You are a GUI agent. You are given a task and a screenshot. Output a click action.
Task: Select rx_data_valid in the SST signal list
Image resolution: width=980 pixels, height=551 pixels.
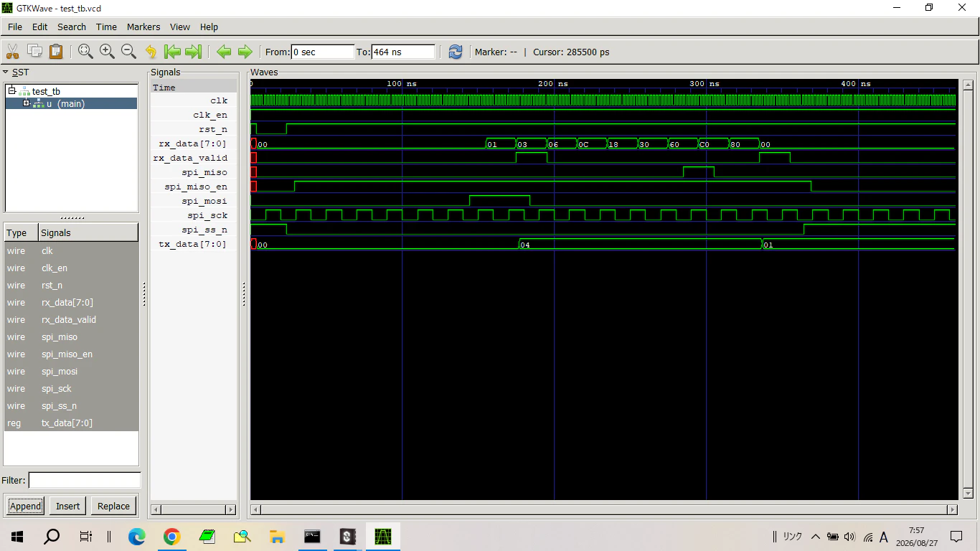(71, 320)
